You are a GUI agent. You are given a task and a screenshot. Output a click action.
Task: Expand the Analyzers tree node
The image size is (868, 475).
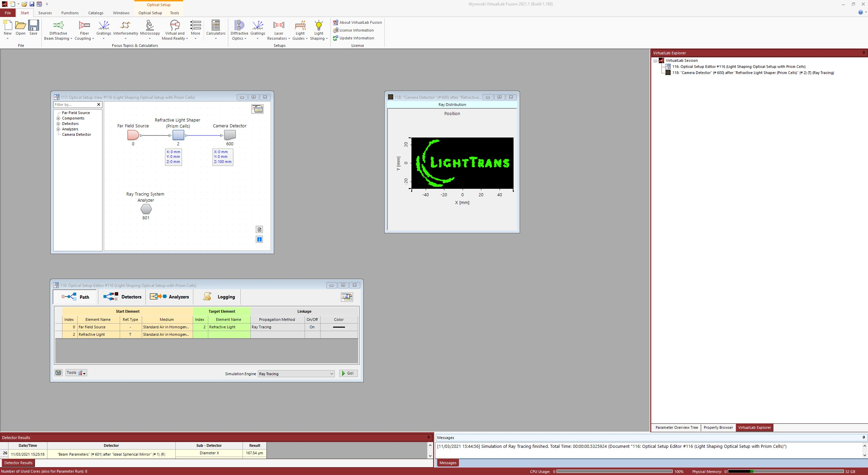click(x=58, y=129)
